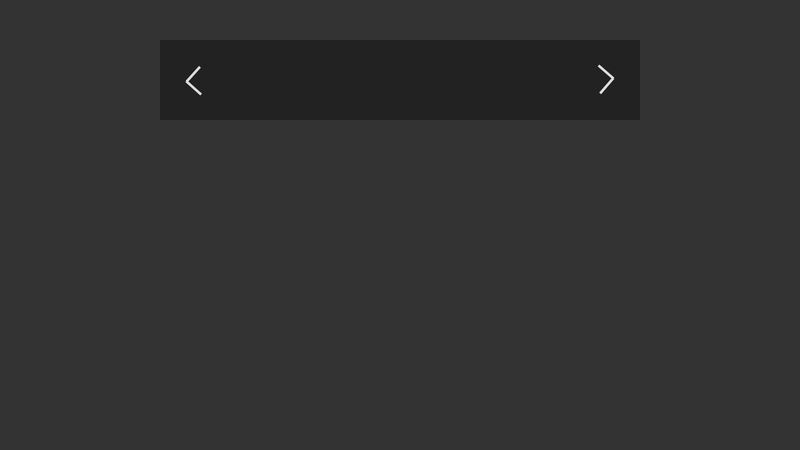Navigate forward using the carousel arrow
Screen dimensions: 800x450
coord(606,79)
